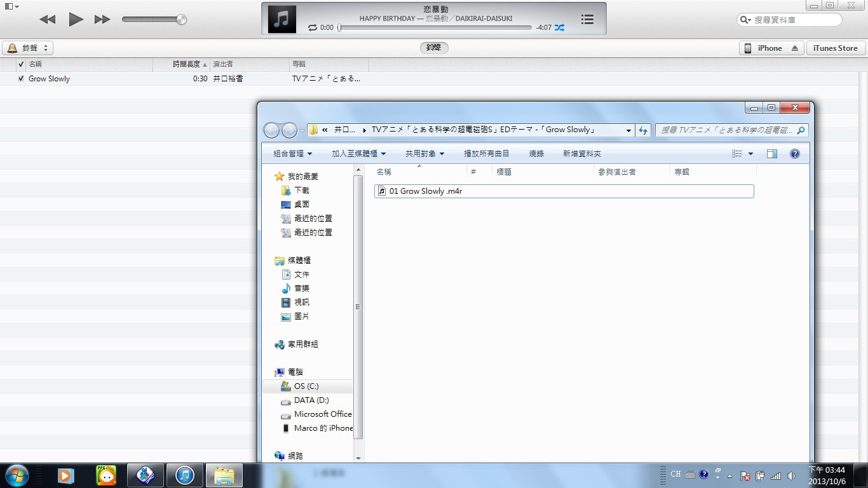868x488 pixels.
Task: Switch to iTunes via taskbar icon
Action: coord(185,475)
